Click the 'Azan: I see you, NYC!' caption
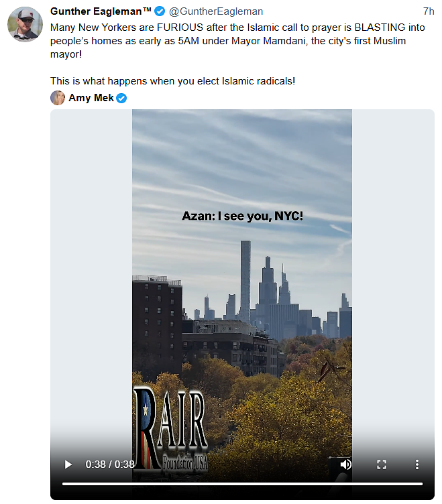Image resolution: width=442 pixels, height=504 pixels. [x=243, y=216]
